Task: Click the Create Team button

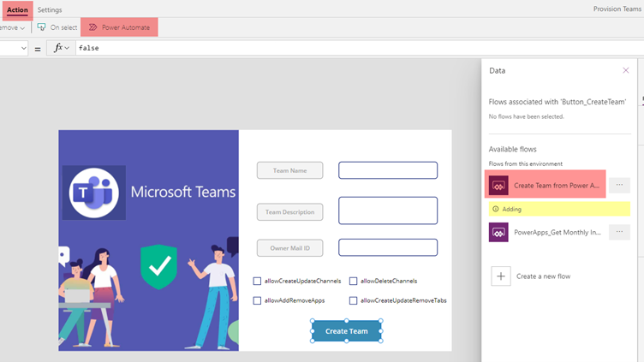Action: pos(347,331)
